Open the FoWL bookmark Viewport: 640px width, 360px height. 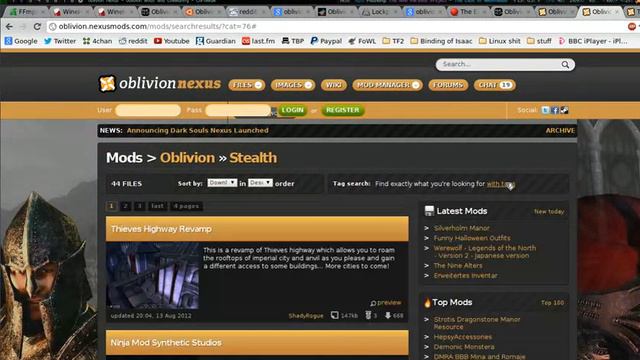(362, 41)
